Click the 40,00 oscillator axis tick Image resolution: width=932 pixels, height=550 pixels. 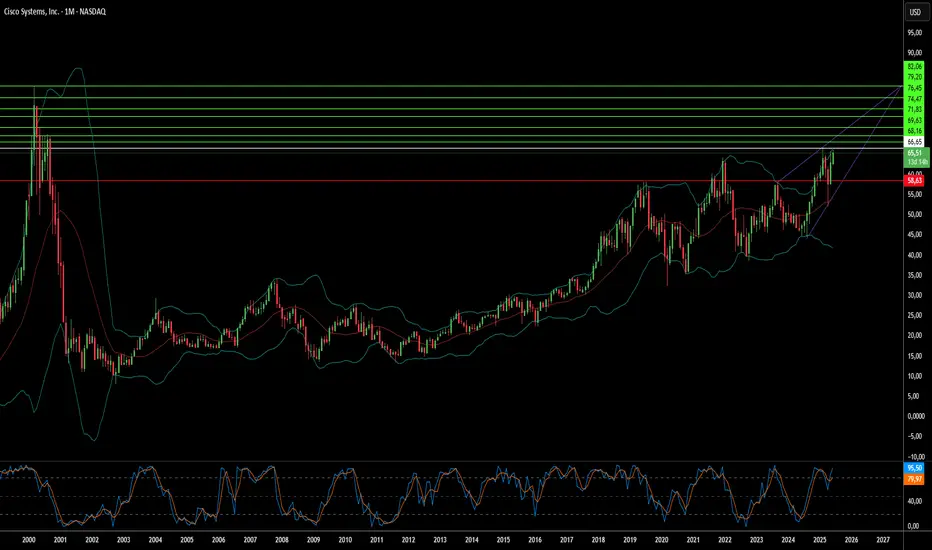pyautogui.click(x=915, y=502)
